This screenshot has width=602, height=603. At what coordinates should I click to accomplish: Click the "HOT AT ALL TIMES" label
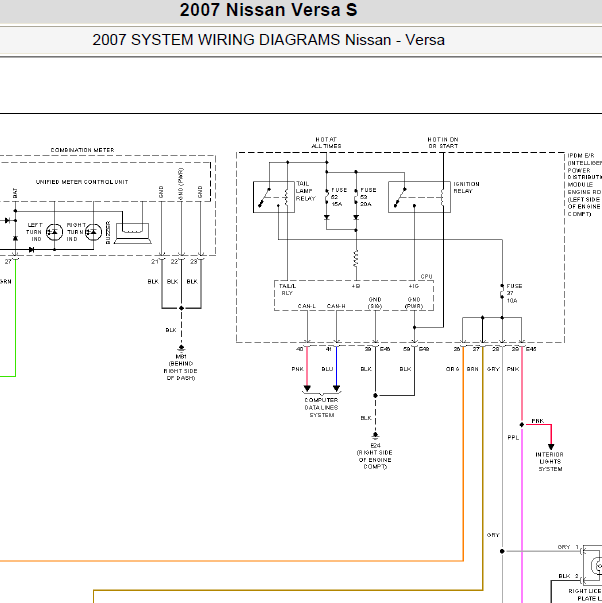coord(326,143)
